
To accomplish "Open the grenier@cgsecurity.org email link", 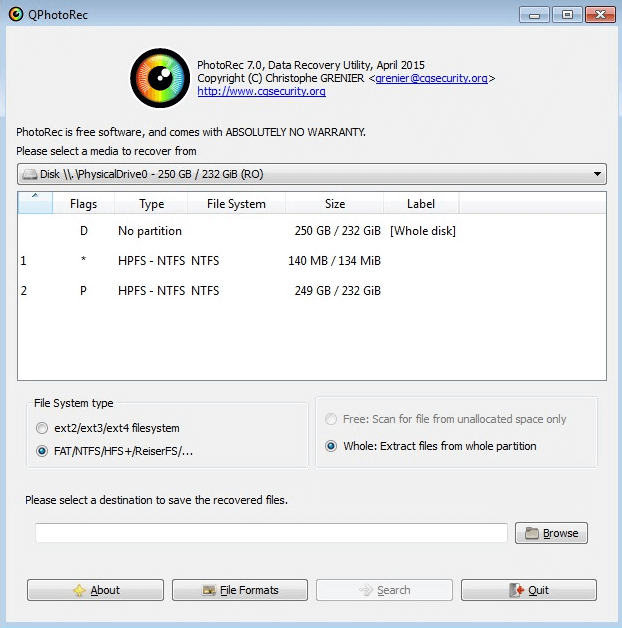I will coord(431,78).
